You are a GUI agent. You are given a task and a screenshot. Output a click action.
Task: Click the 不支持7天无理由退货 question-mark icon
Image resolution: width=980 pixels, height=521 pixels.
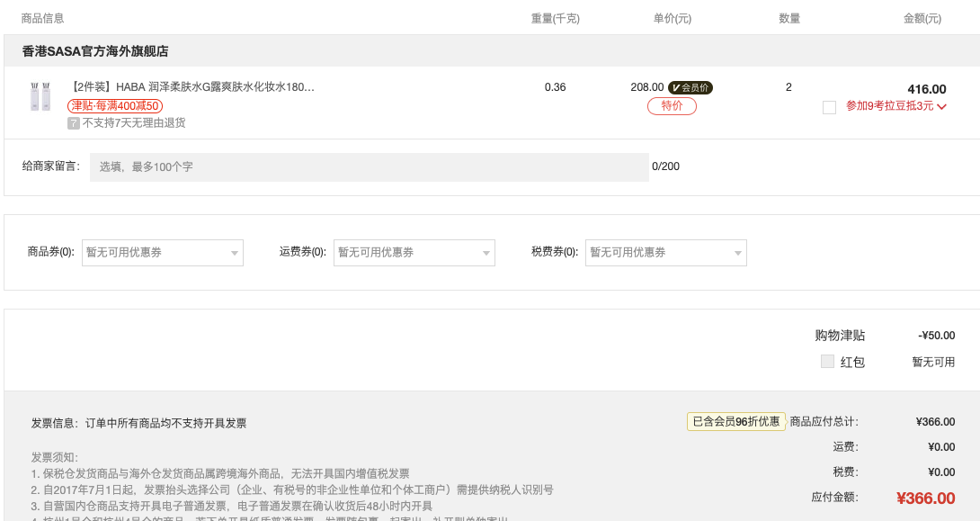pyautogui.click(x=74, y=123)
